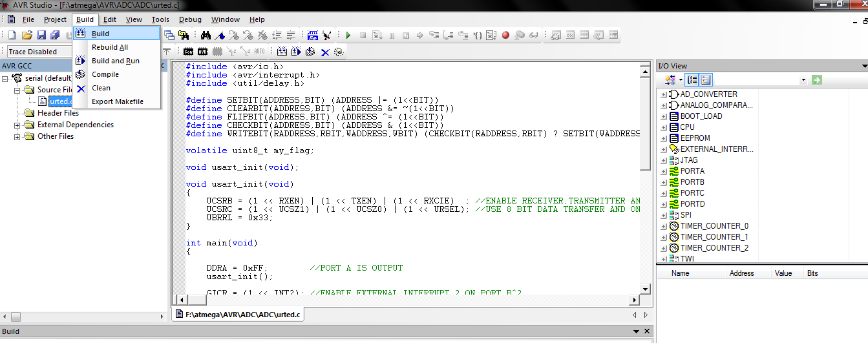Click the Name column header
The image size is (868, 343).
coord(680,273)
